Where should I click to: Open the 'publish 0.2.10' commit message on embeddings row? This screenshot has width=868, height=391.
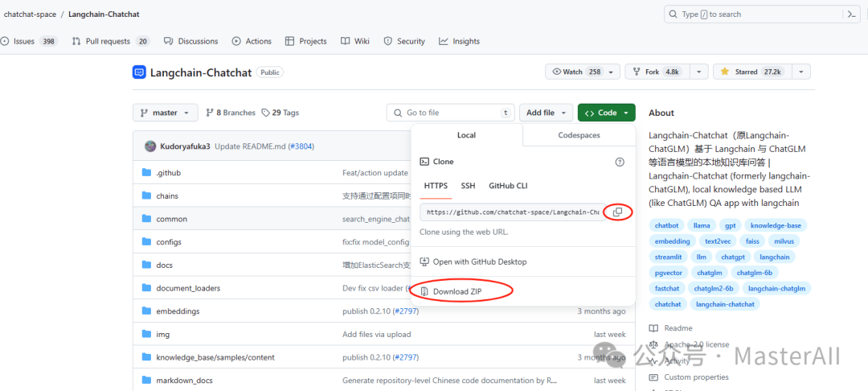point(366,311)
